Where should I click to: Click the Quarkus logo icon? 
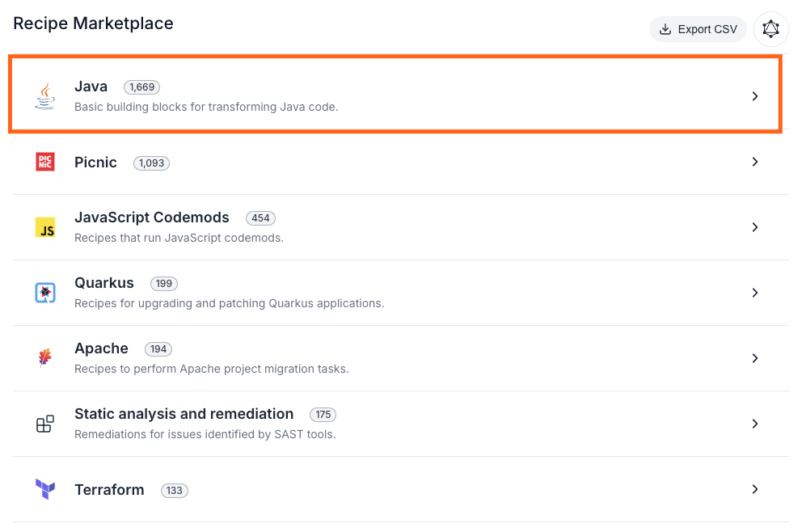(x=45, y=293)
